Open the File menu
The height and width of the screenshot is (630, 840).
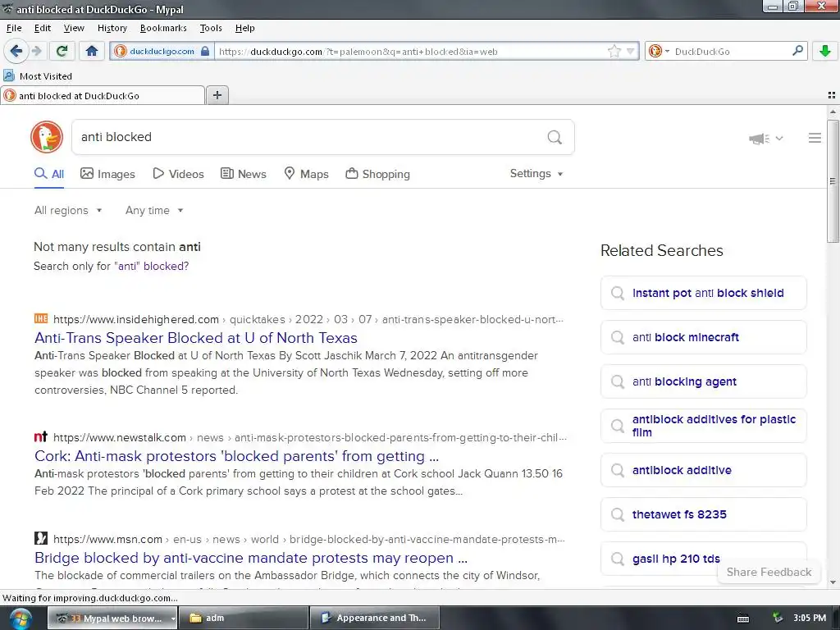pos(14,28)
